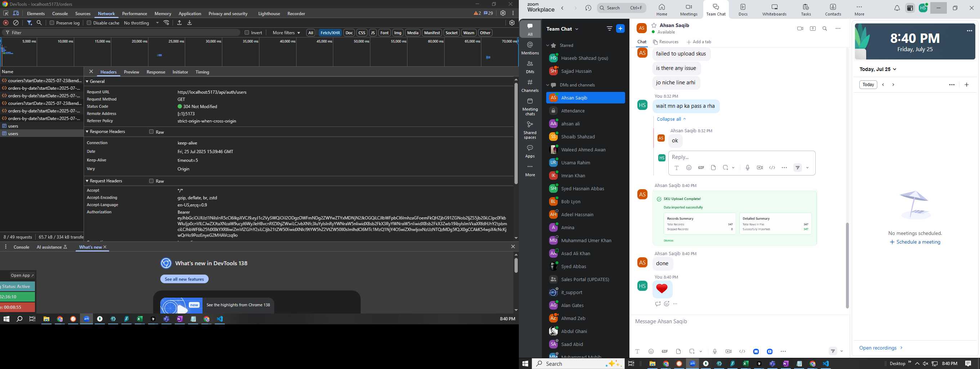Open the Lighthouse panel tab

[x=269, y=13]
